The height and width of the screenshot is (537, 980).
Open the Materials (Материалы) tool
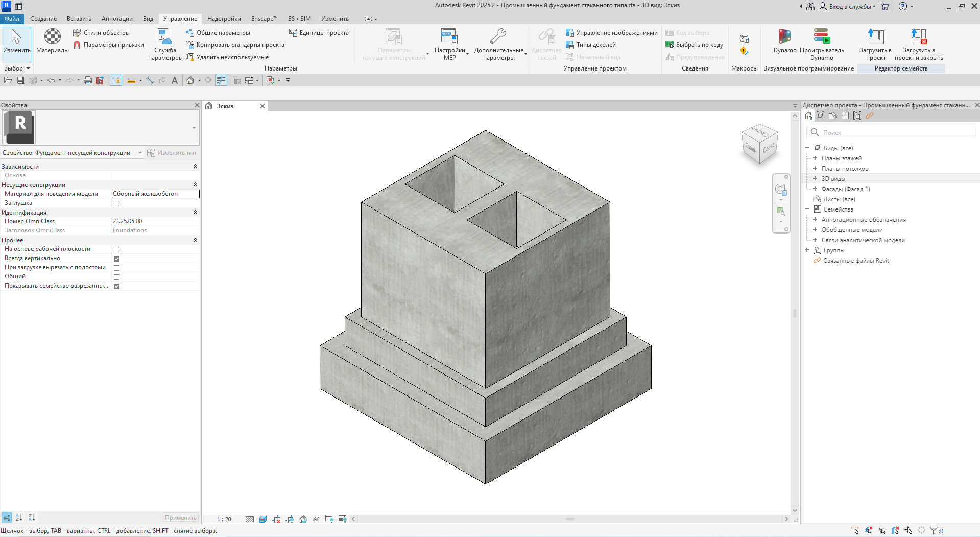(52, 41)
